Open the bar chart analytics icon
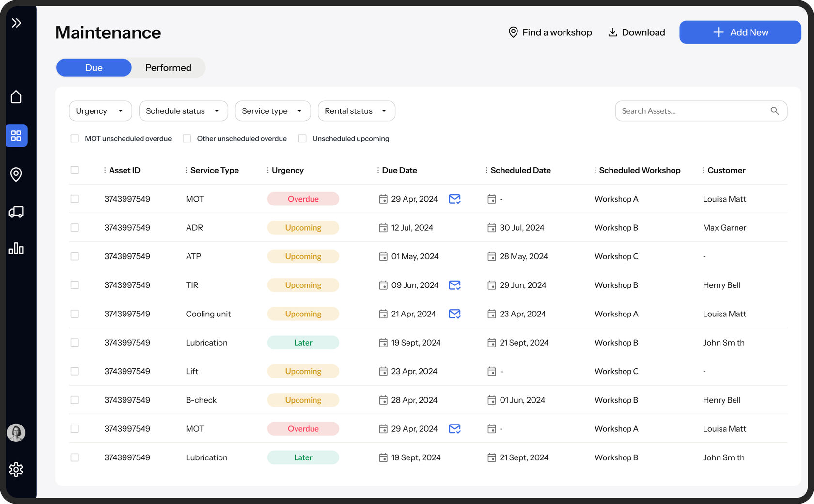This screenshot has height=504, width=814. 16,249
